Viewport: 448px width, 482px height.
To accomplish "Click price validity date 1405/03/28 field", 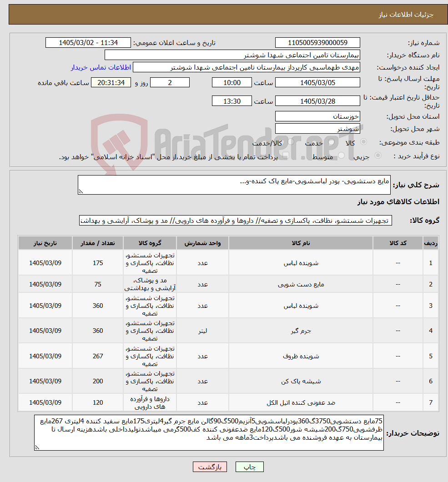I will (x=317, y=101).
